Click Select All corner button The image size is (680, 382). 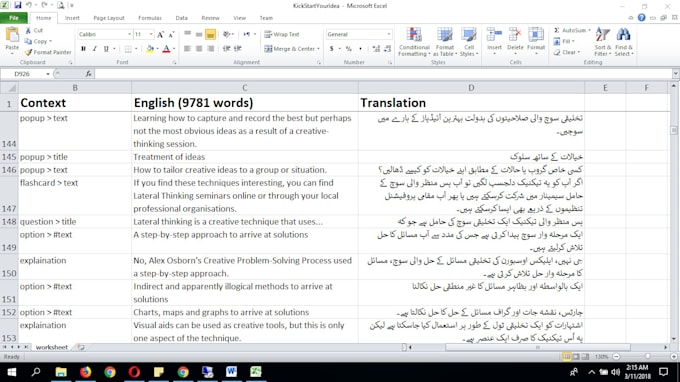(9, 88)
